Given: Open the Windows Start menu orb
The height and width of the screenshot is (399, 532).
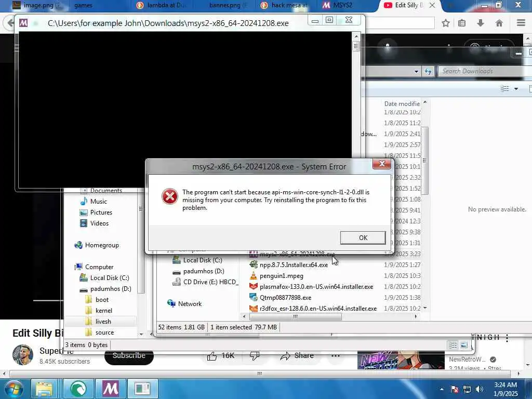Looking at the screenshot, I should point(14,389).
